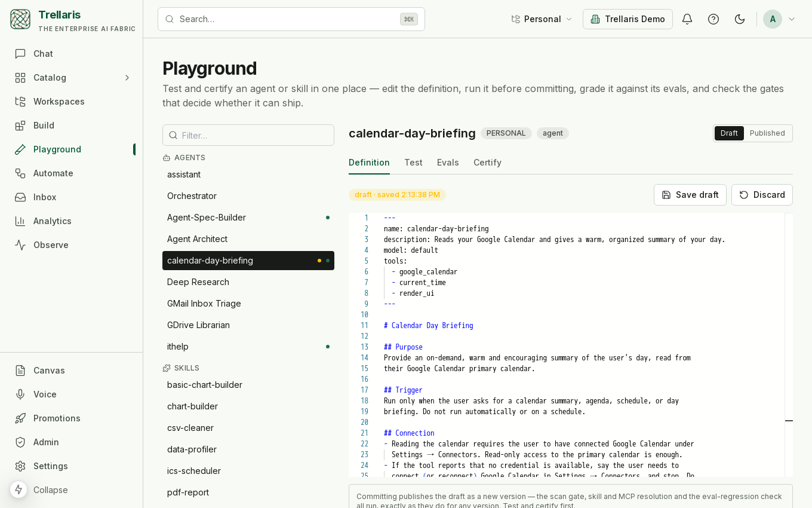
Task: Open the Automate section
Action: click(72, 173)
